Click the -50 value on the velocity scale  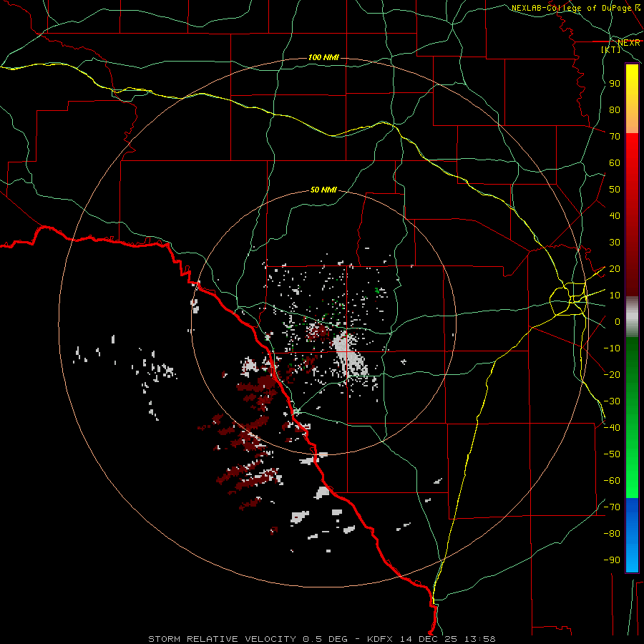point(612,454)
